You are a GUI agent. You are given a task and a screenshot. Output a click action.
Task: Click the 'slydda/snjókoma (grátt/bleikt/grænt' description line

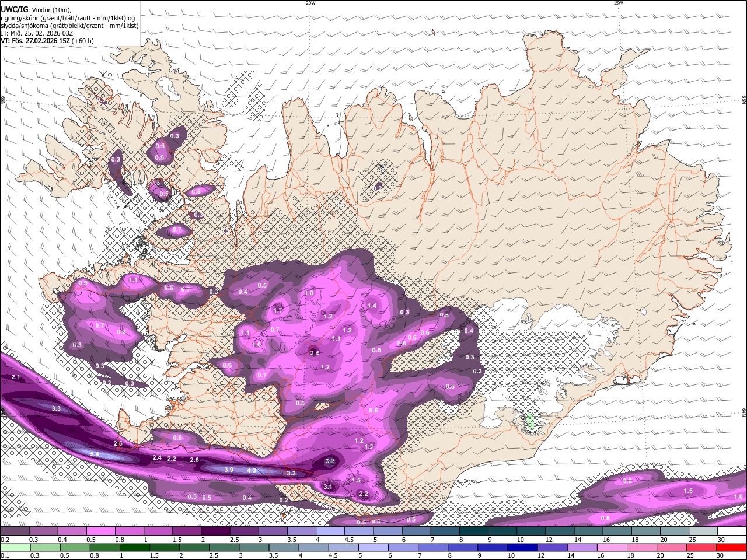69,26
